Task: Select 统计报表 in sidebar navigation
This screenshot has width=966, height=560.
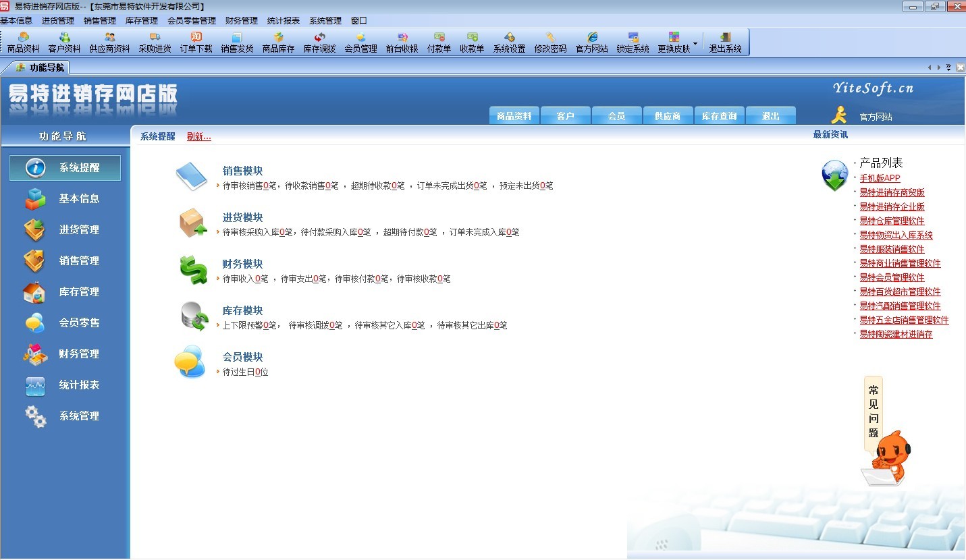Action: (x=65, y=385)
